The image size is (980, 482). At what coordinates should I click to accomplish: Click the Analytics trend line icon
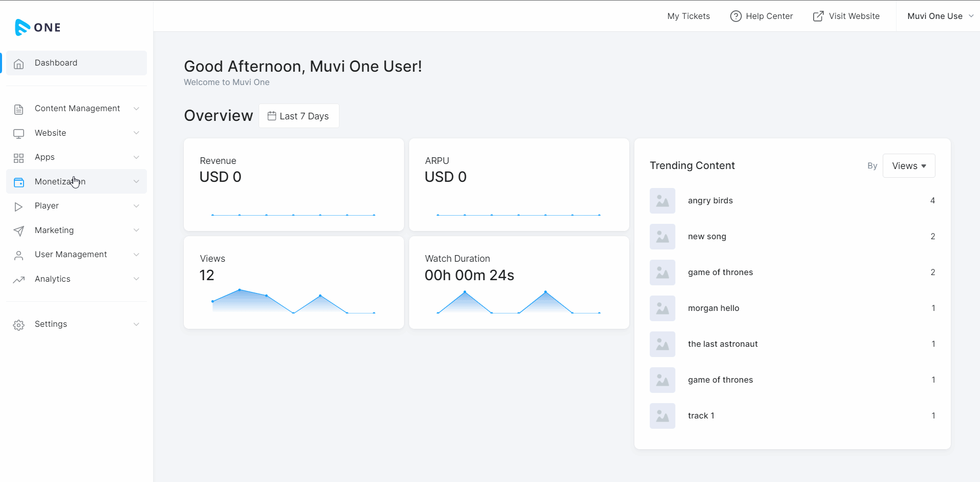point(19,280)
